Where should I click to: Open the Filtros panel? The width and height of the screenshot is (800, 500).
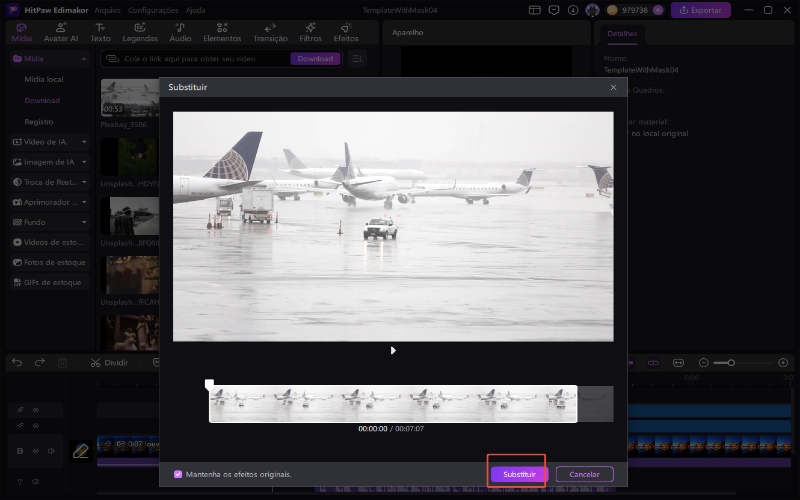pos(310,32)
